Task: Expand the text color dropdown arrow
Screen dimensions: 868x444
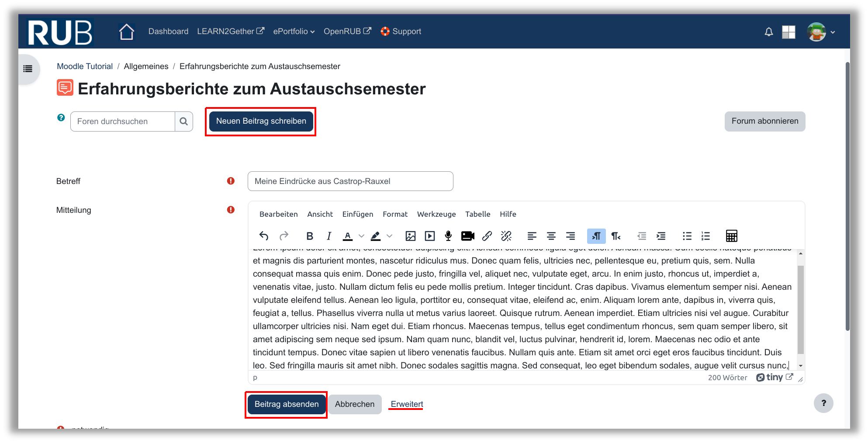Action: click(x=361, y=236)
